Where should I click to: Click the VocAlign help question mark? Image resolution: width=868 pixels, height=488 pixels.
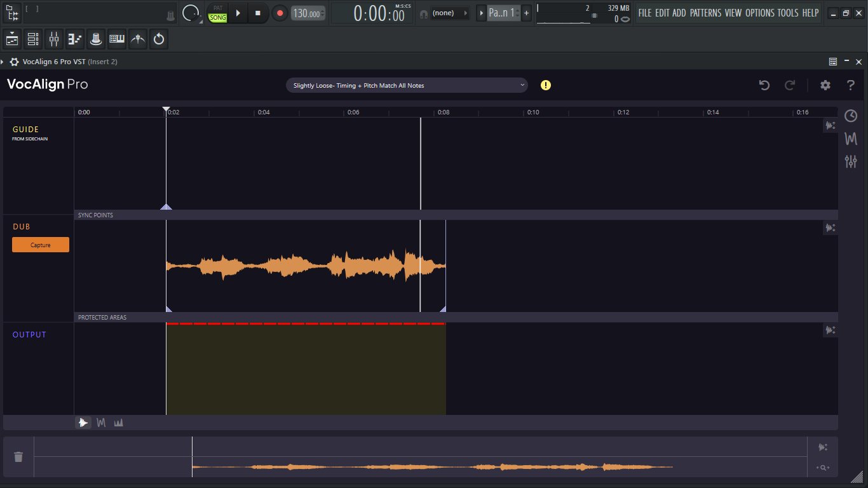click(x=851, y=85)
